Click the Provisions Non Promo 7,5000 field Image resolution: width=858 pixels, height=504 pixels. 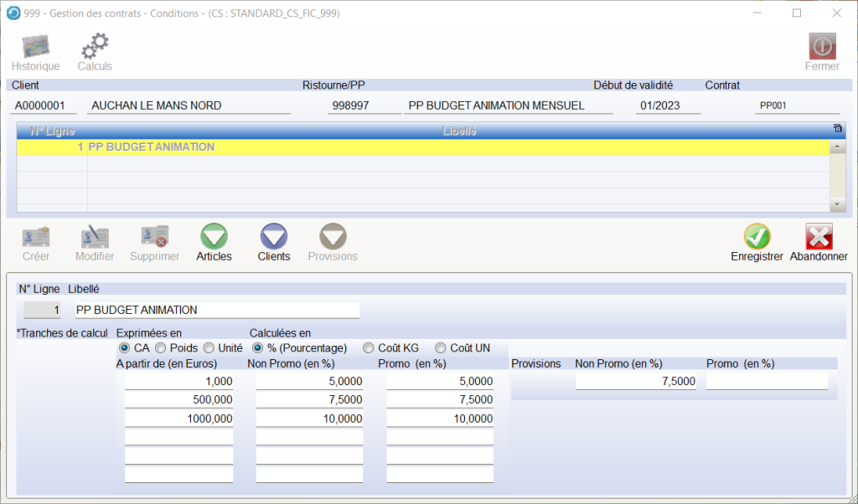click(x=635, y=382)
